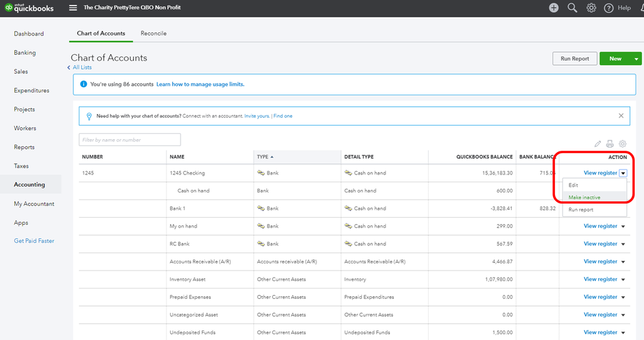This screenshot has width=644, height=340.
Task: Follow the manage usage limits link
Action: click(200, 84)
